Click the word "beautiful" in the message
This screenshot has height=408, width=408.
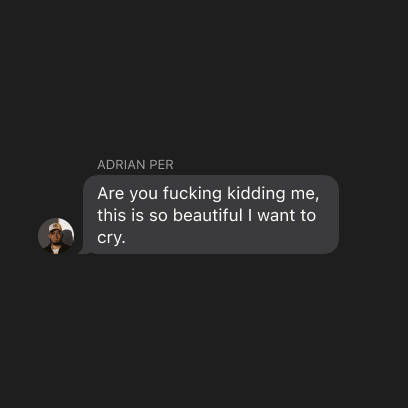(x=207, y=215)
